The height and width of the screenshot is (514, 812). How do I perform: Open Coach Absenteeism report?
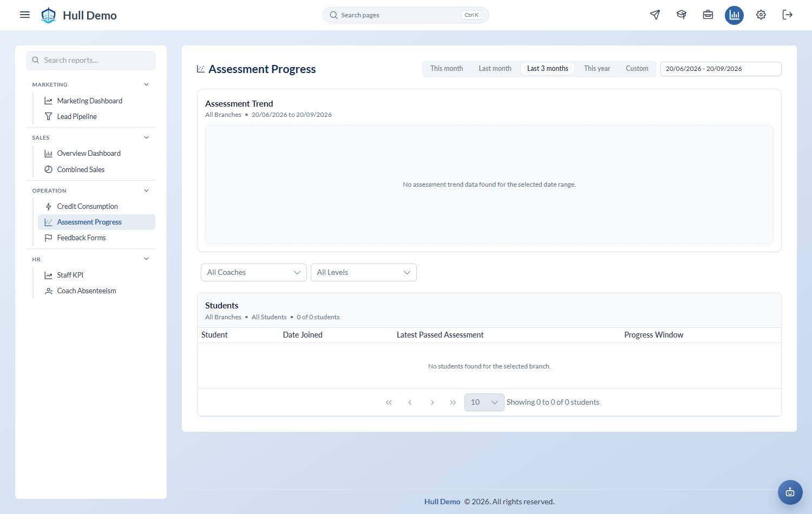tap(96, 291)
